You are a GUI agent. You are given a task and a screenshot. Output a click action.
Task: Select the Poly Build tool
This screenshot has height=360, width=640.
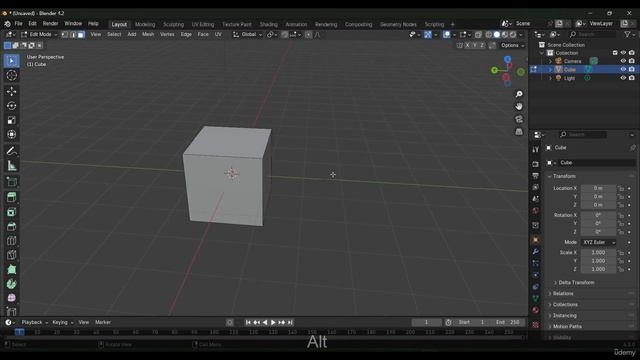[x=11, y=269]
